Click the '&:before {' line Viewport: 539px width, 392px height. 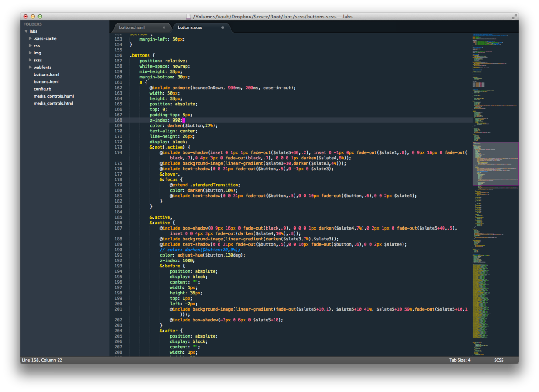coord(172,266)
